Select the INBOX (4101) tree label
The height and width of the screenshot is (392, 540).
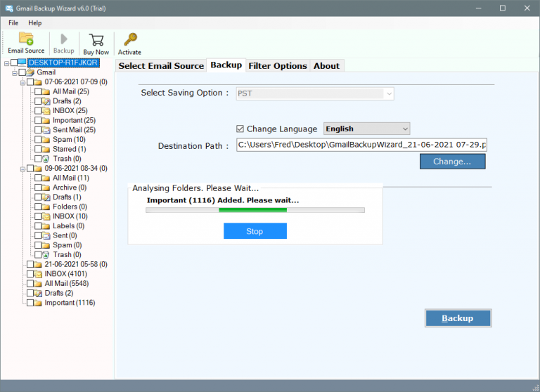coord(66,274)
